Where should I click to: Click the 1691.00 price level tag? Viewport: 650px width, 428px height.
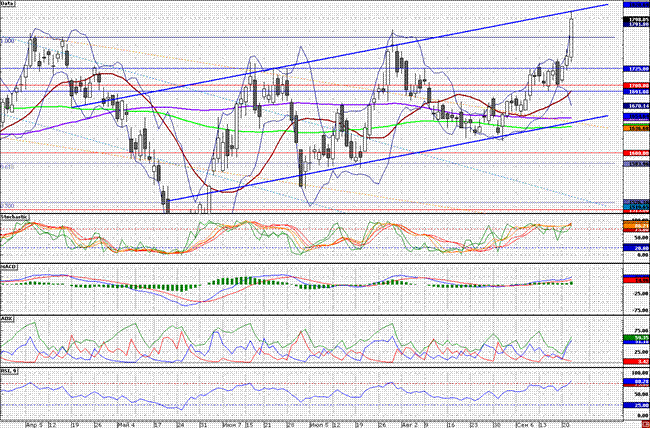click(x=636, y=91)
